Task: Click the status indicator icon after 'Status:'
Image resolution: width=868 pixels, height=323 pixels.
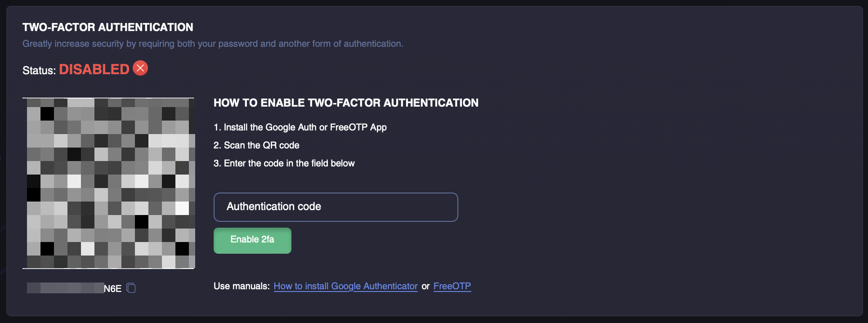Action: point(140,68)
